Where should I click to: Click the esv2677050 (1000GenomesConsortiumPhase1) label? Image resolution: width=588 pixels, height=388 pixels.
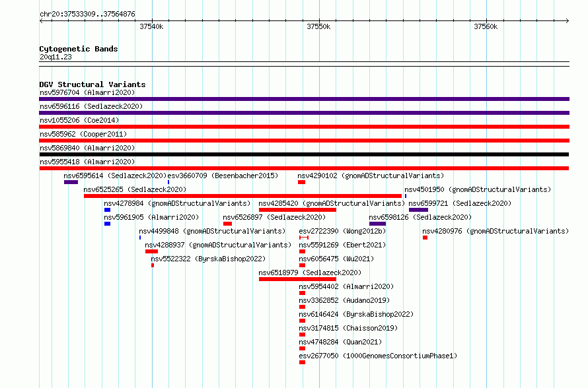tap(378, 356)
